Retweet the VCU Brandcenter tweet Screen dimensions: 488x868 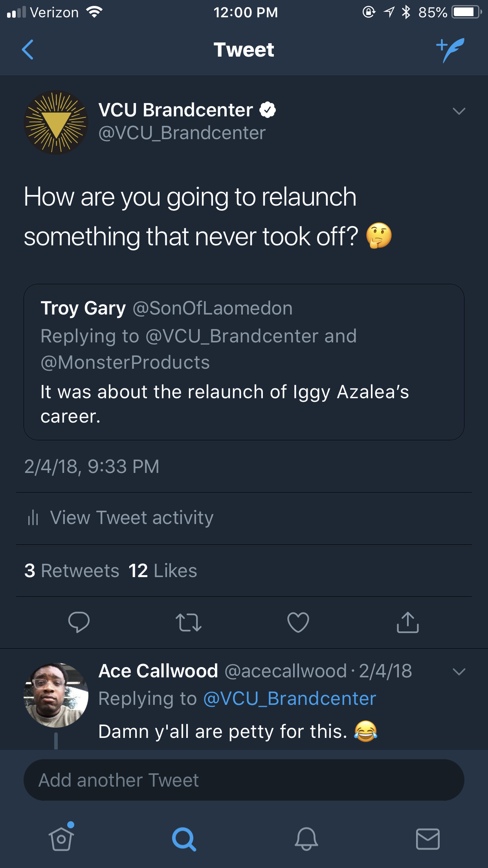click(188, 622)
